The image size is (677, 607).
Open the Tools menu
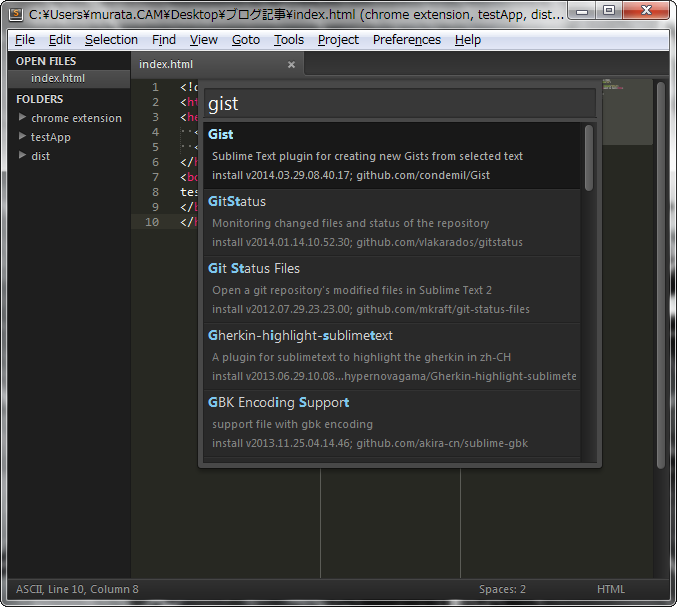click(x=289, y=40)
